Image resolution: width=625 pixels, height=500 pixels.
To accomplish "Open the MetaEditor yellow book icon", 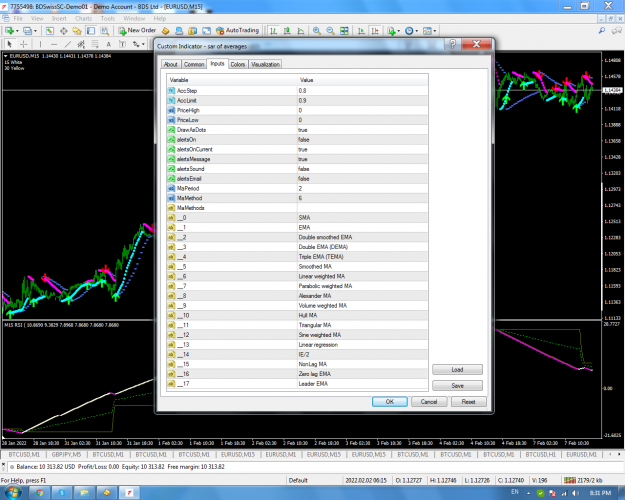I will click(x=165, y=31).
